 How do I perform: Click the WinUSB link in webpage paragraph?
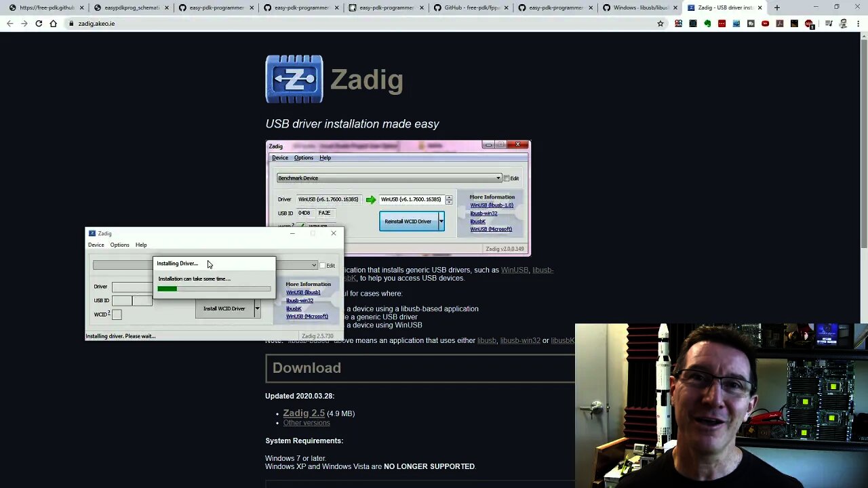[x=514, y=270]
